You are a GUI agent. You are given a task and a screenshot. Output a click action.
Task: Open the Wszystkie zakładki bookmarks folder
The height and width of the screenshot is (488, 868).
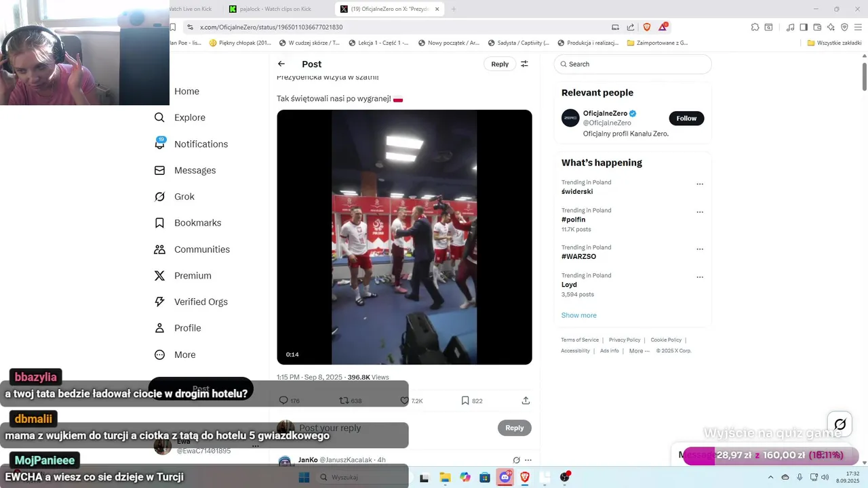pos(835,43)
